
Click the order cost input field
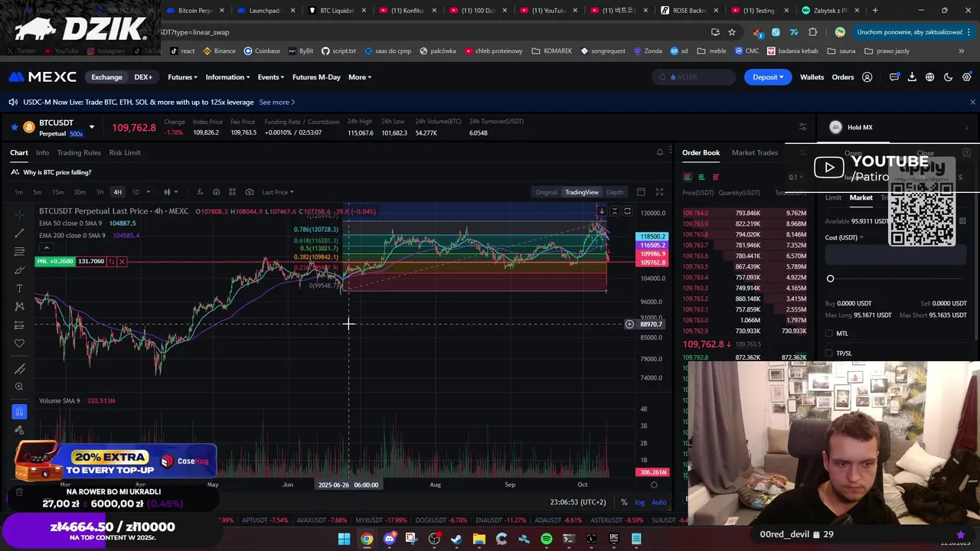(x=896, y=256)
